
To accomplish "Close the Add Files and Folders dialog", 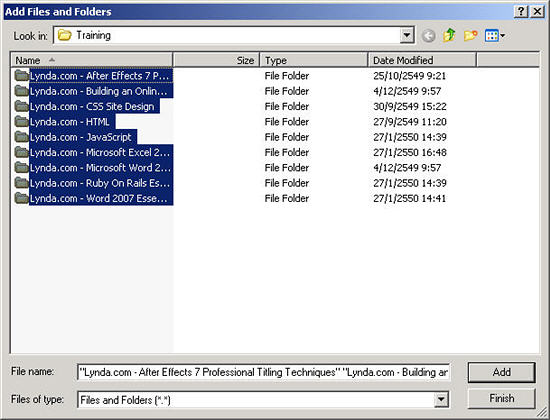I will coord(537,12).
